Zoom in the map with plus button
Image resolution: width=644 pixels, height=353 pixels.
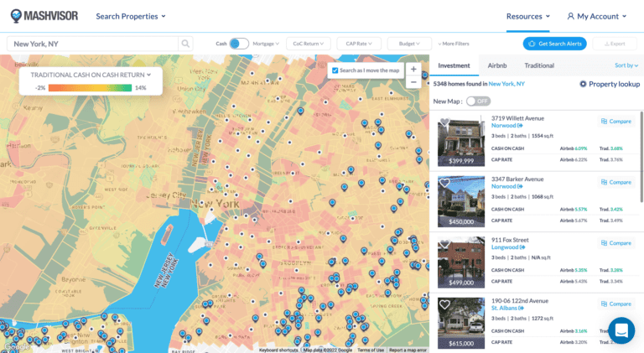click(413, 69)
